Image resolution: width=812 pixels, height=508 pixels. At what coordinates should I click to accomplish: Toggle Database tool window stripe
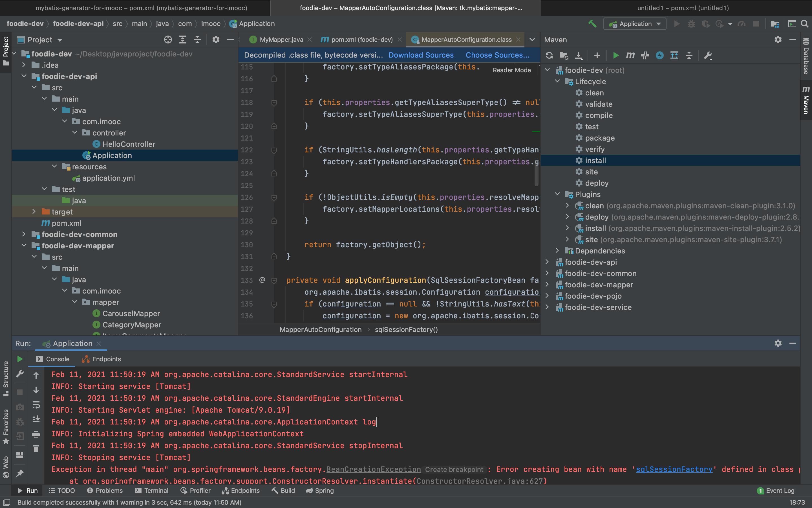click(x=806, y=56)
